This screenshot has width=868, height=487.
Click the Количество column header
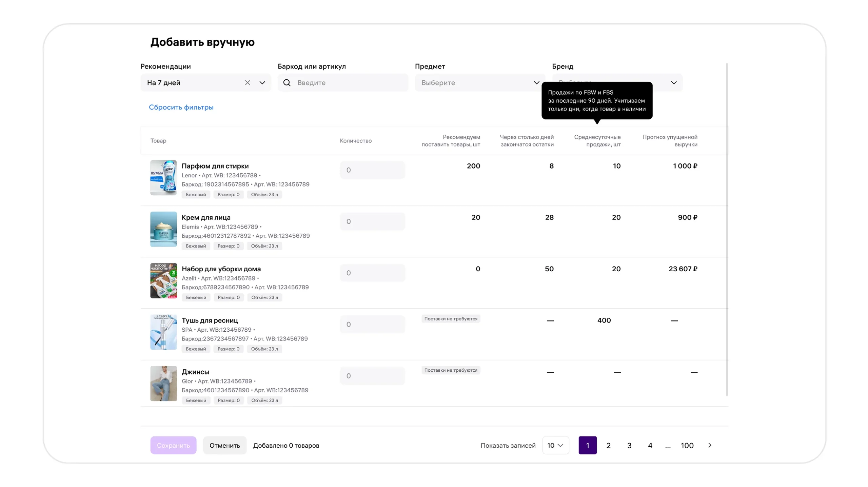[x=356, y=141]
